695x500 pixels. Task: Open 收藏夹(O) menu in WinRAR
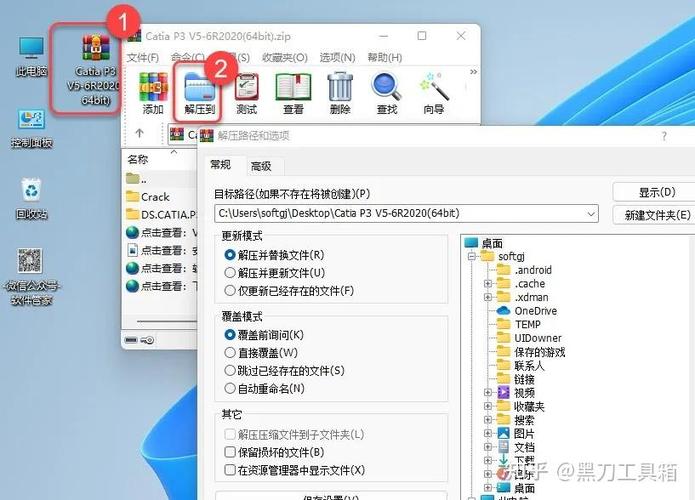pyautogui.click(x=285, y=58)
